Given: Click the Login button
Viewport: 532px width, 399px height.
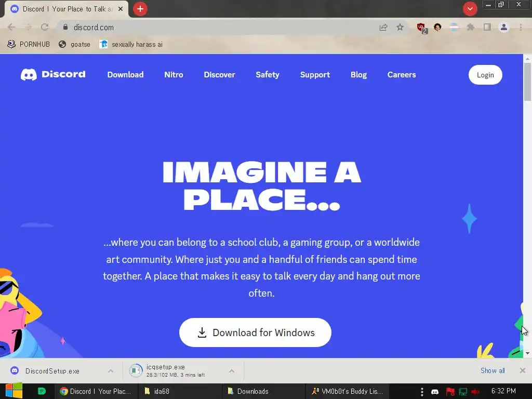Looking at the screenshot, I should [x=485, y=75].
